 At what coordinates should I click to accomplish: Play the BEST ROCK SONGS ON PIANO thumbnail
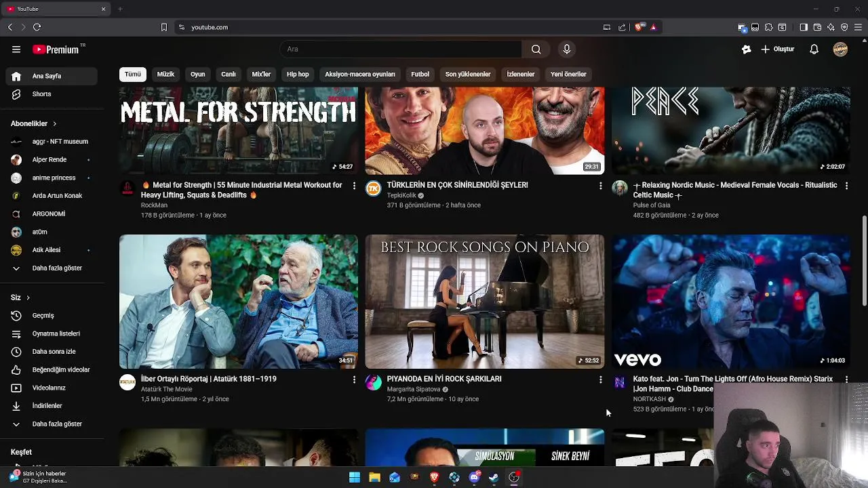click(x=485, y=302)
